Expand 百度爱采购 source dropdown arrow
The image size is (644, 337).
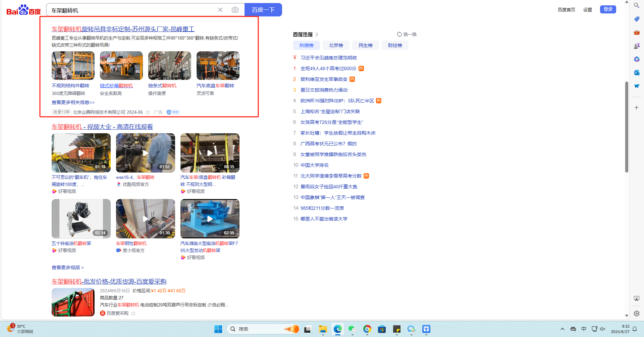click(133, 314)
